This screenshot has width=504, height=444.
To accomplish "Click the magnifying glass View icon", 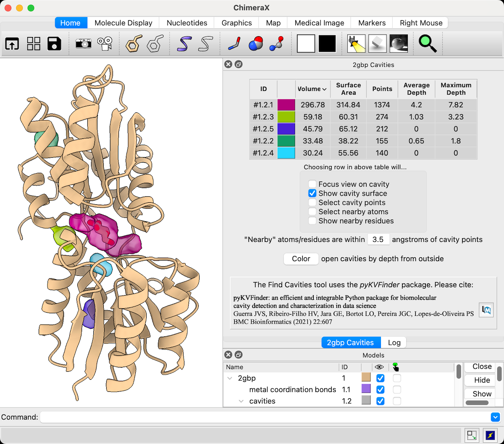I will click(x=428, y=43).
